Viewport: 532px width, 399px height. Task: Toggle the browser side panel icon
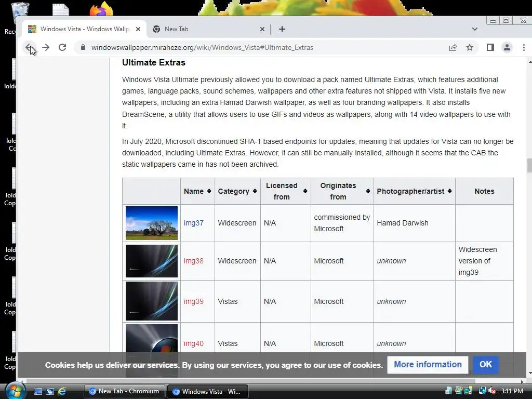point(490,47)
